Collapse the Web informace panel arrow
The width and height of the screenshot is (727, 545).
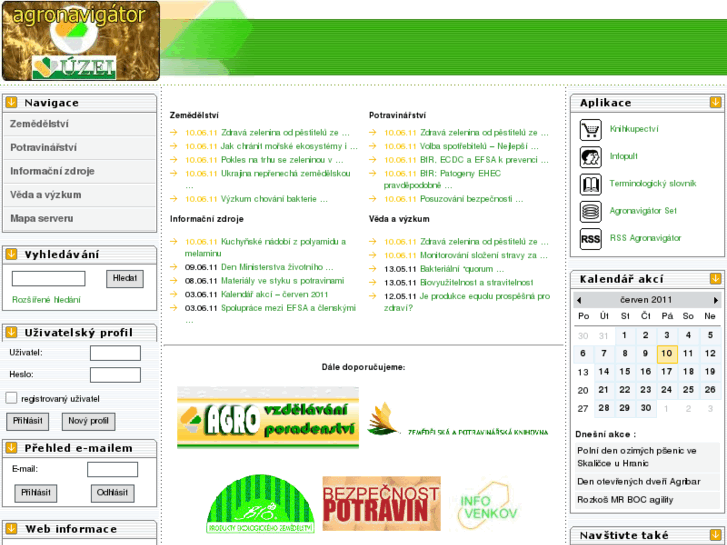coord(11,529)
